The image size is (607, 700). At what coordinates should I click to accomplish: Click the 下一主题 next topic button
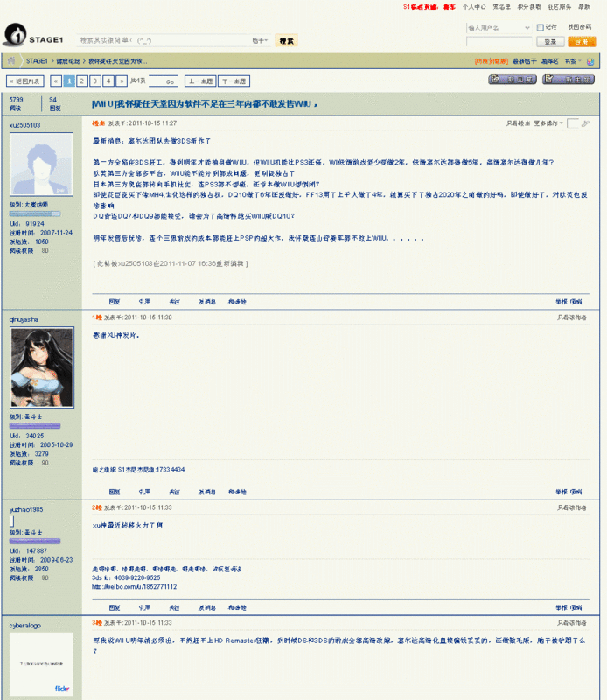pos(234,81)
